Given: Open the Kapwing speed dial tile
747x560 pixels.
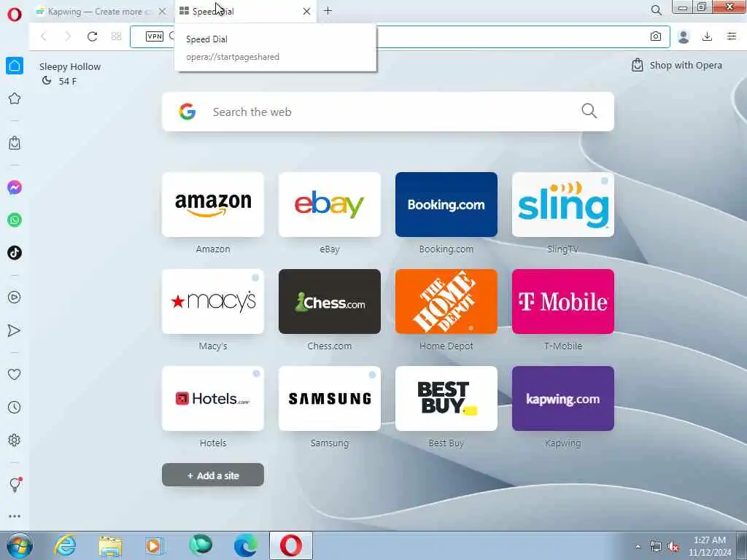Looking at the screenshot, I should pos(563,399).
